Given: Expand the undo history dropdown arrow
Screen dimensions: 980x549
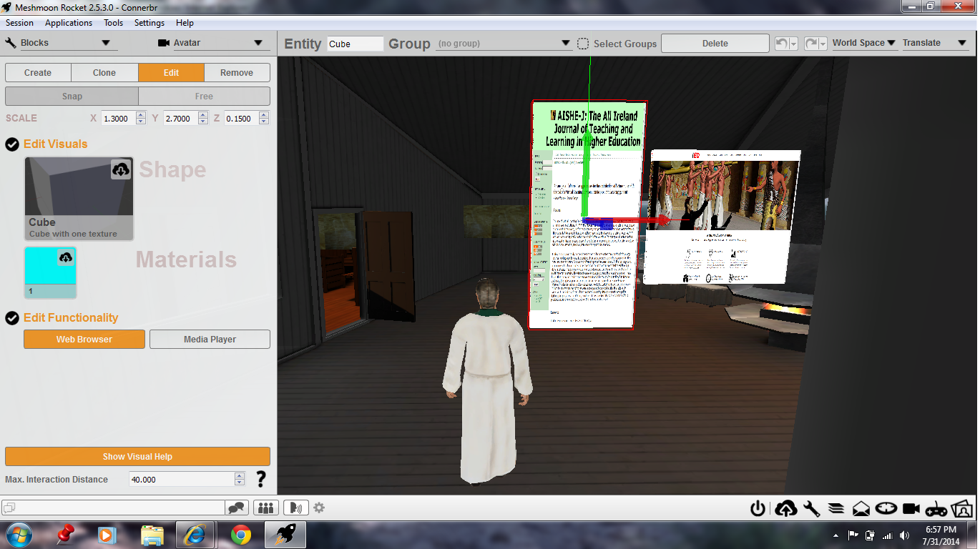Looking at the screenshot, I should point(794,44).
